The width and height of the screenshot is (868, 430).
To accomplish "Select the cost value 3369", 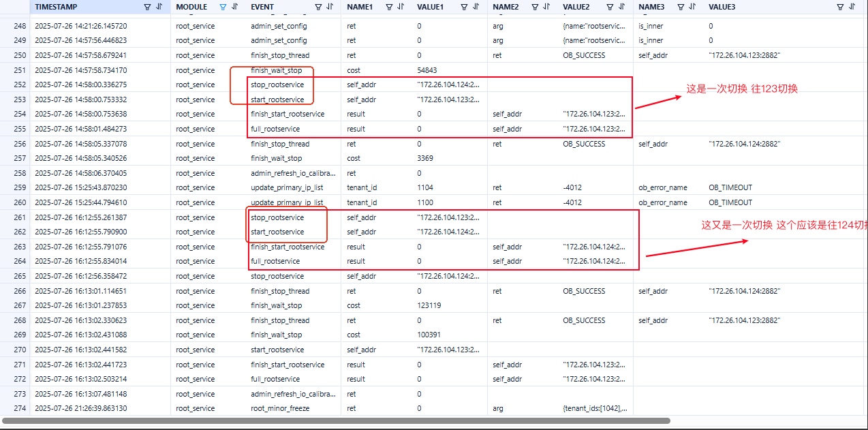I will pos(425,158).
